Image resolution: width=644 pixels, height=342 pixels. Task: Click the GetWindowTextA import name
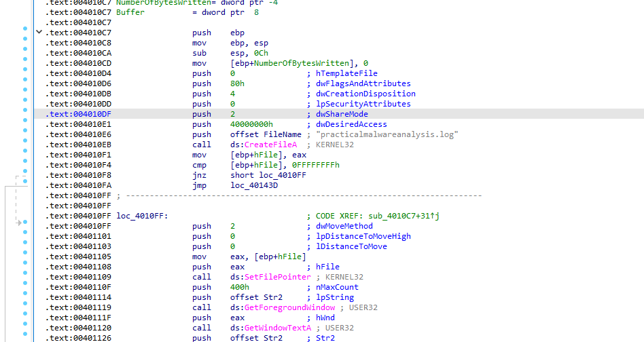tap(278, 328)
